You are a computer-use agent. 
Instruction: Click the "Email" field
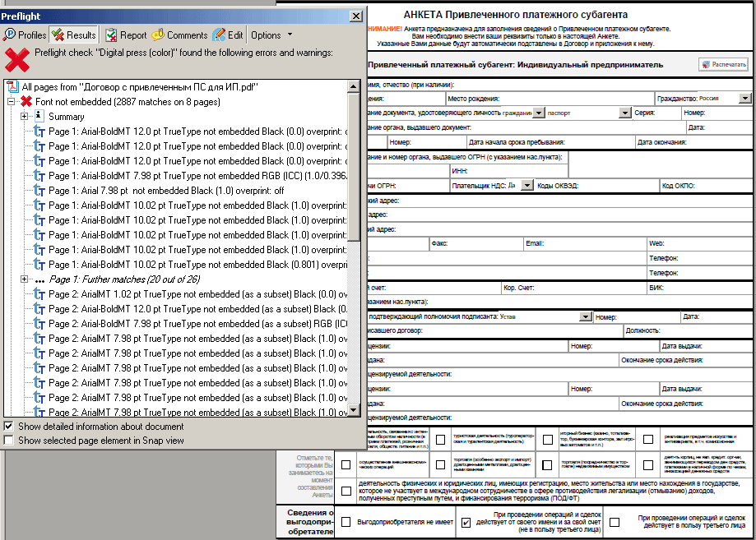(x=586, y=244)
